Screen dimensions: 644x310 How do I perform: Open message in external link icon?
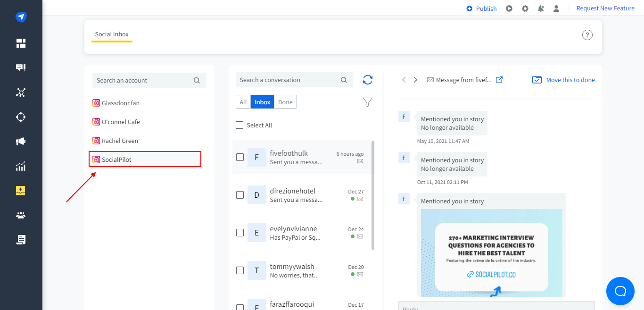coord(499,80)
